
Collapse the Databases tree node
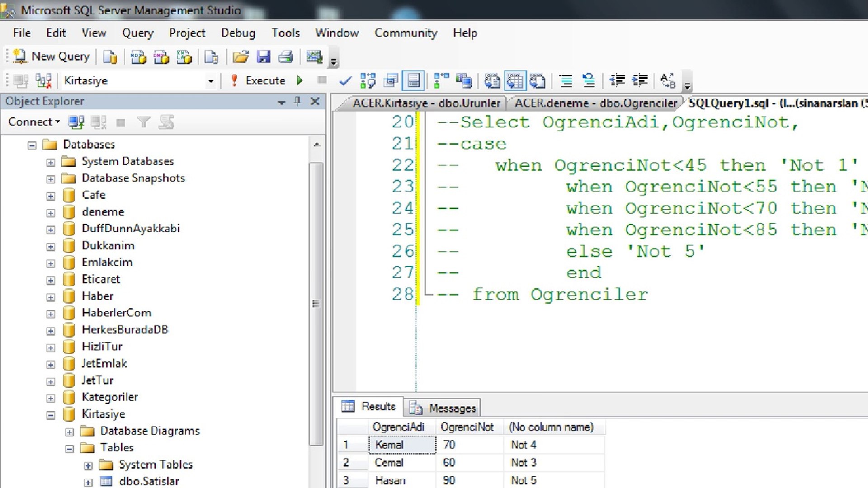tap(32, 145)
